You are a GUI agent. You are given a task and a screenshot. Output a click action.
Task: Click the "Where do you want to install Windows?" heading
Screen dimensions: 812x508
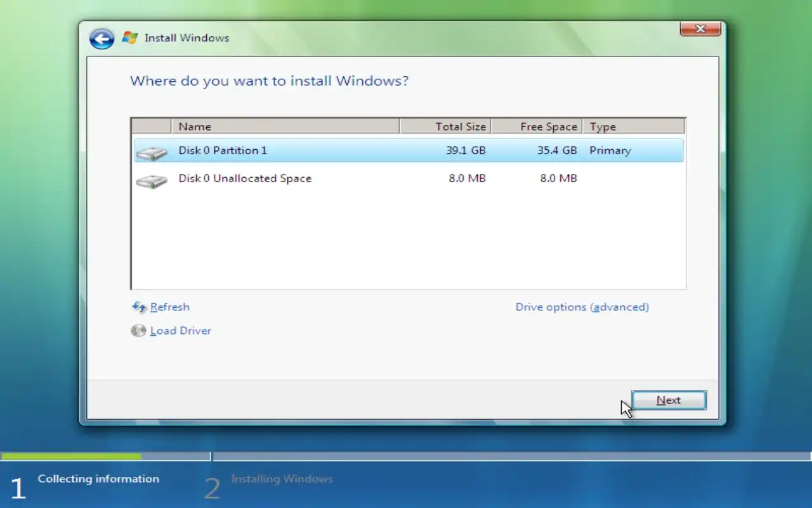[x=269, y=81]
